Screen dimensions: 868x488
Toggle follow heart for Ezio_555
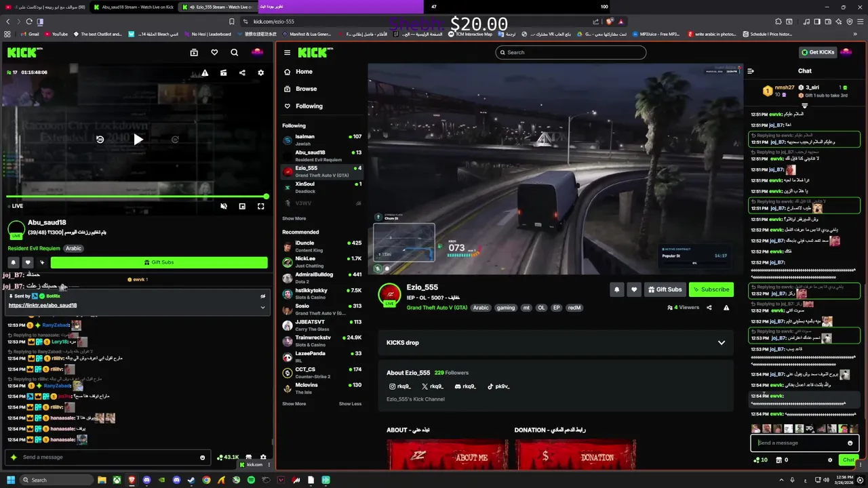pyautogui.click(x=634, y=290)
